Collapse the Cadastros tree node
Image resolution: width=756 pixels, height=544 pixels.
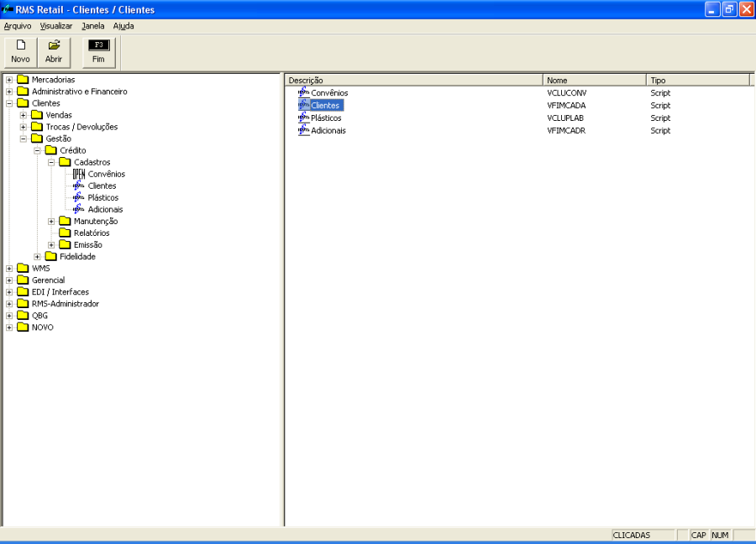pyautogui.click(x=51, y=162)
